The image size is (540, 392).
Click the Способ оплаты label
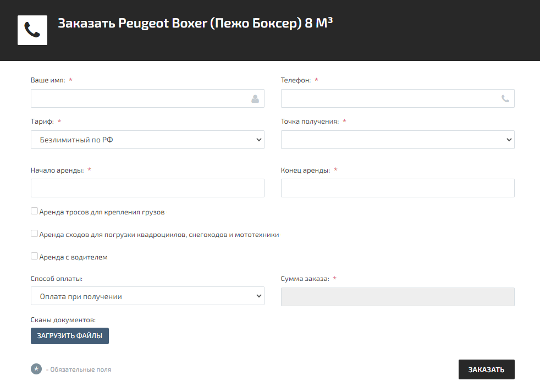(57, 279)
